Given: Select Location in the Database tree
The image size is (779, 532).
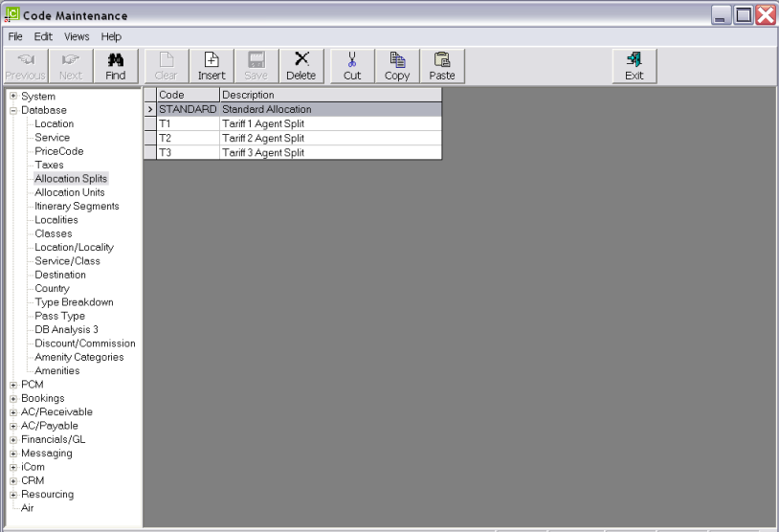Looking at the screenshot, I should coord(55,123).
